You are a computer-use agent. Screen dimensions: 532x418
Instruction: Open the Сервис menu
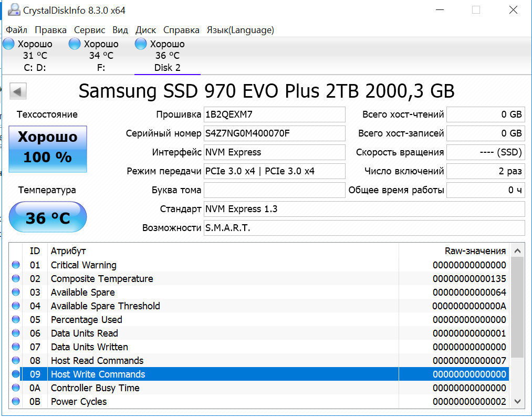(x=89, y=30)
